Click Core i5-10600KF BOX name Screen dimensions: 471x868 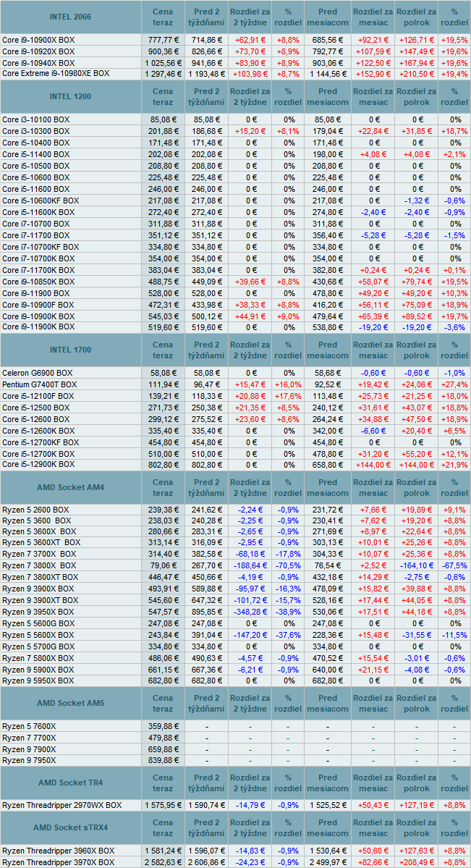coord(41,201)
